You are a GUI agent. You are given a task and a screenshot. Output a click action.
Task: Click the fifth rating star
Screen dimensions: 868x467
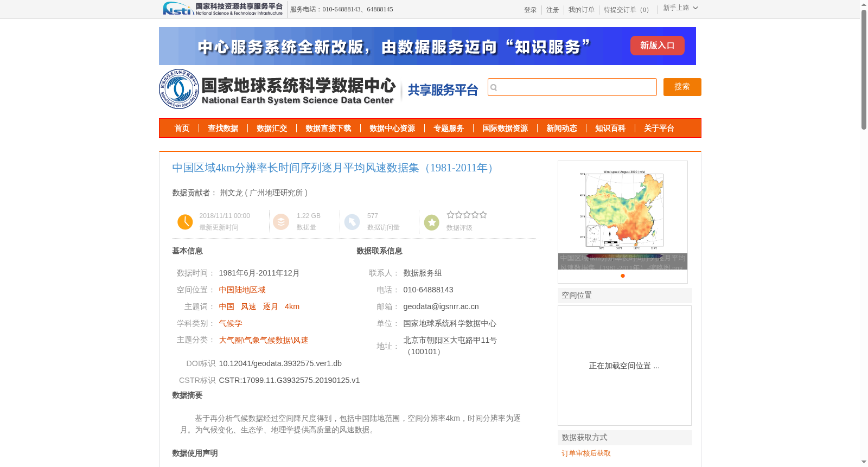click(x=483, y=215)
